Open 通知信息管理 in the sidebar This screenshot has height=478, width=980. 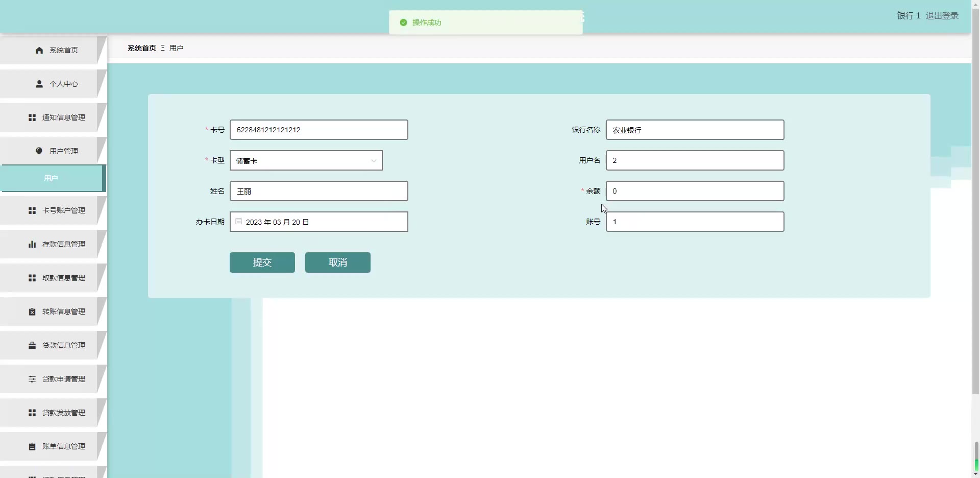tap(53, 117)
